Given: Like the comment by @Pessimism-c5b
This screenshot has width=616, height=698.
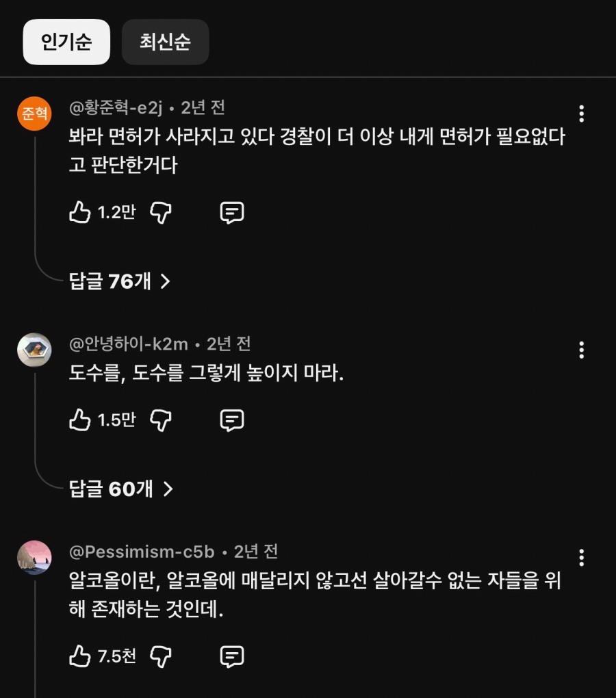Looking at the screenshot, I should 80,657.
